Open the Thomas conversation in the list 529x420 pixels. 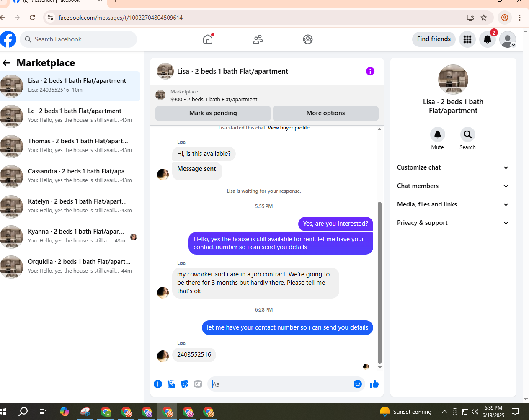coord(70,147)
